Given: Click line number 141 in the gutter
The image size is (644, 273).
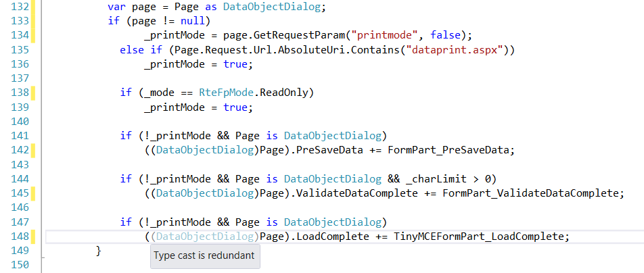Looking at the screenshot, I should click(x=20, y=135).
